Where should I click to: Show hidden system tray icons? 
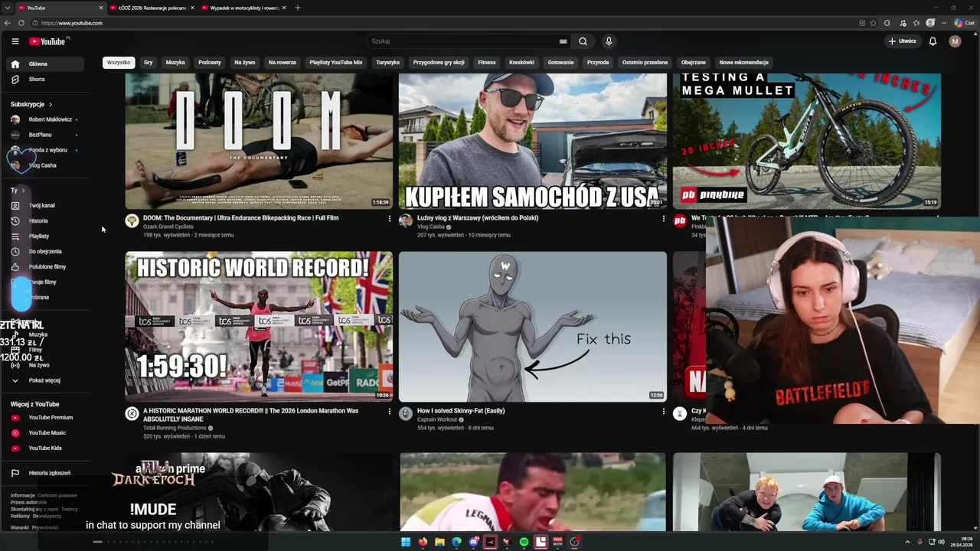[x=908, y=542]
